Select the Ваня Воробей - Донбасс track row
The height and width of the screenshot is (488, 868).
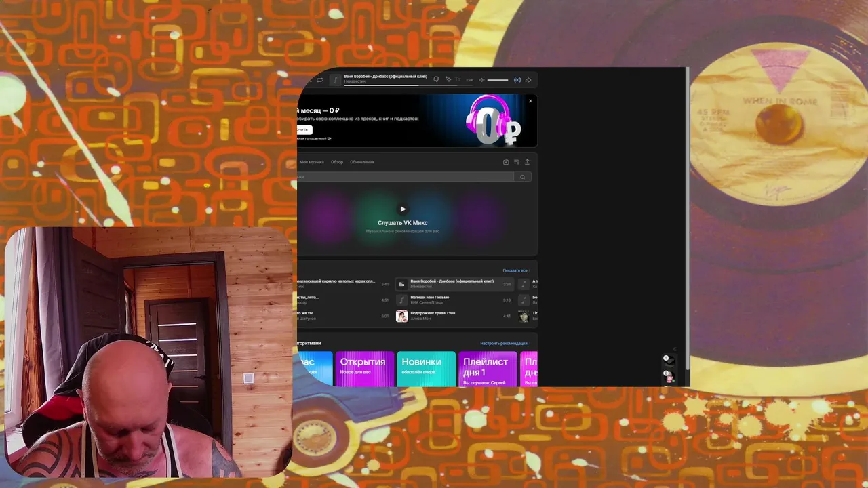point(455,284)
